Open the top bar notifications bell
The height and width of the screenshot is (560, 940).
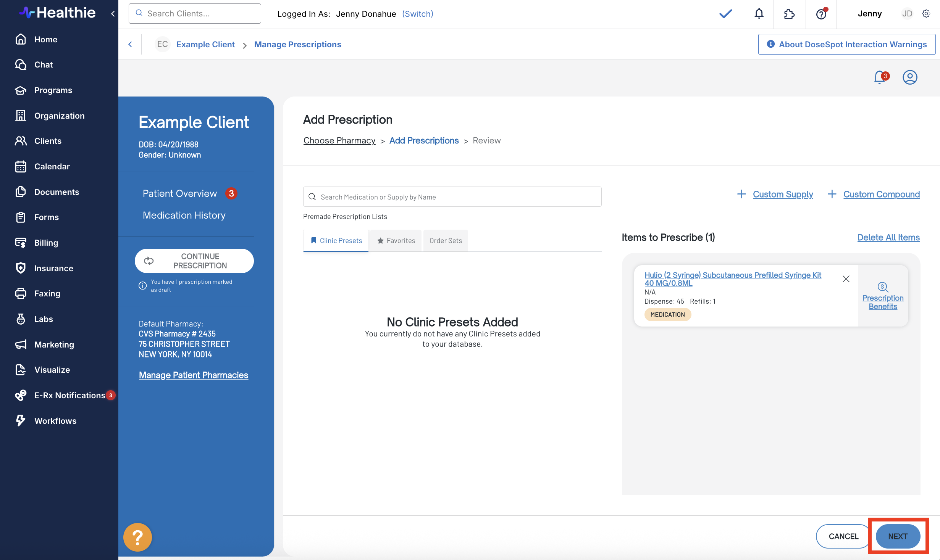tap(759, 14)
